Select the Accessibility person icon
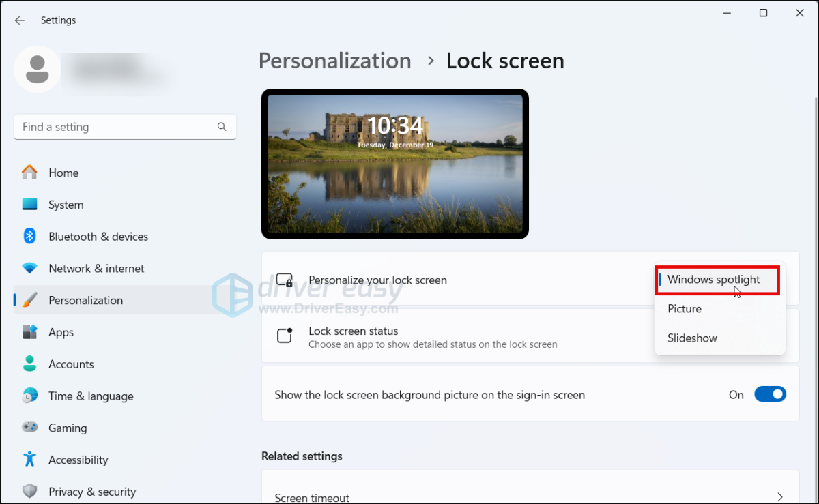Image resolution: width=819 pixels, height=504 pixels. point(30,460)
